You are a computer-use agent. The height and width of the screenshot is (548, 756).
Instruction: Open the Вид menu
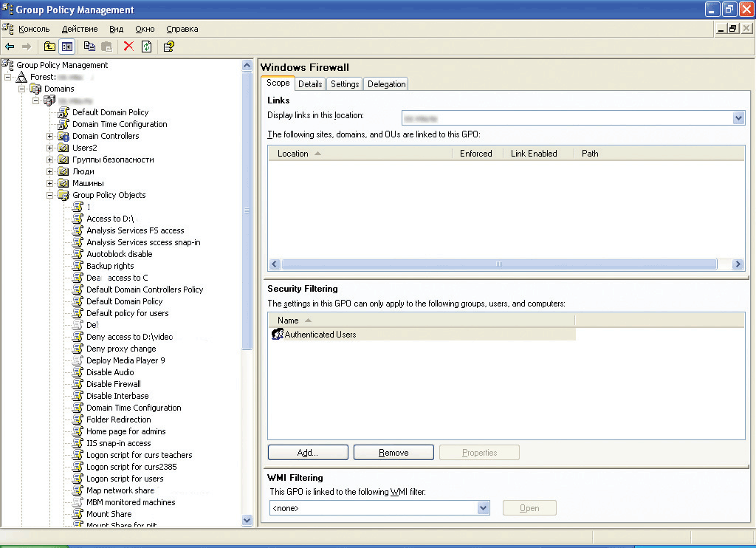[116, 29]
